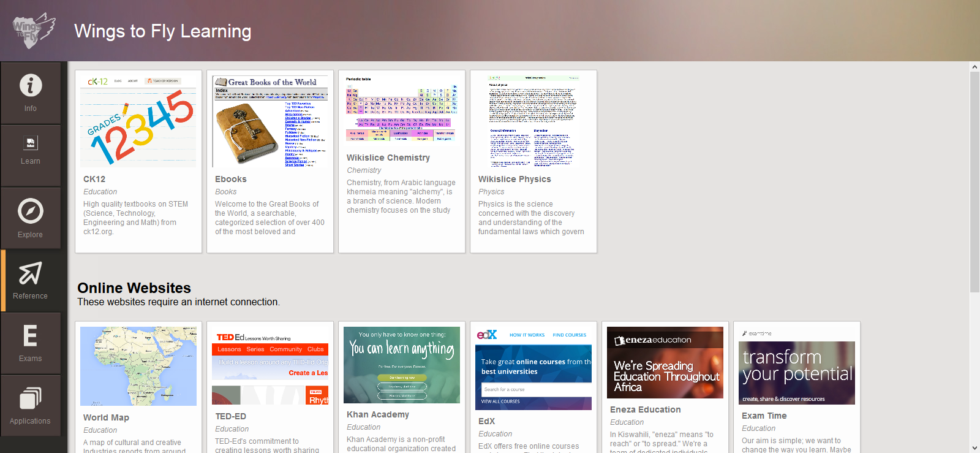980x453 pixels.
Task: Open the periodic table thumbnail
Action: (x=402, y=110)
